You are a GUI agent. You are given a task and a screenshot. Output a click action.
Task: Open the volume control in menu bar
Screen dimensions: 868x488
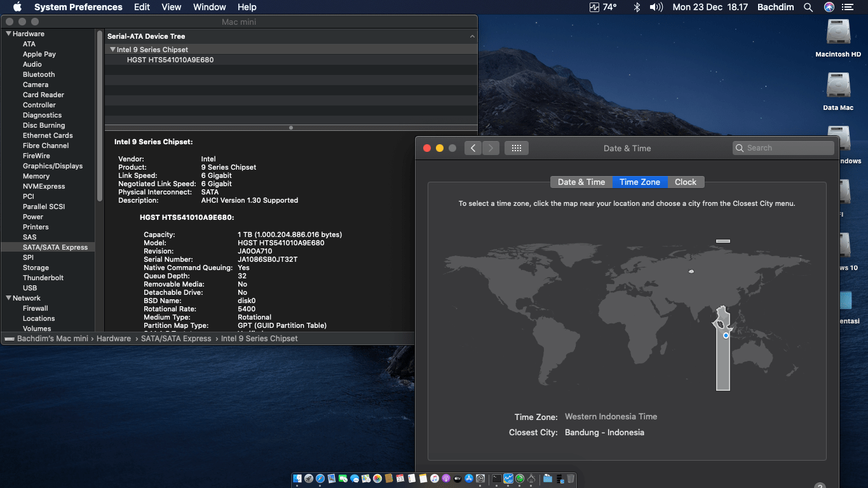tap(656, 7)
